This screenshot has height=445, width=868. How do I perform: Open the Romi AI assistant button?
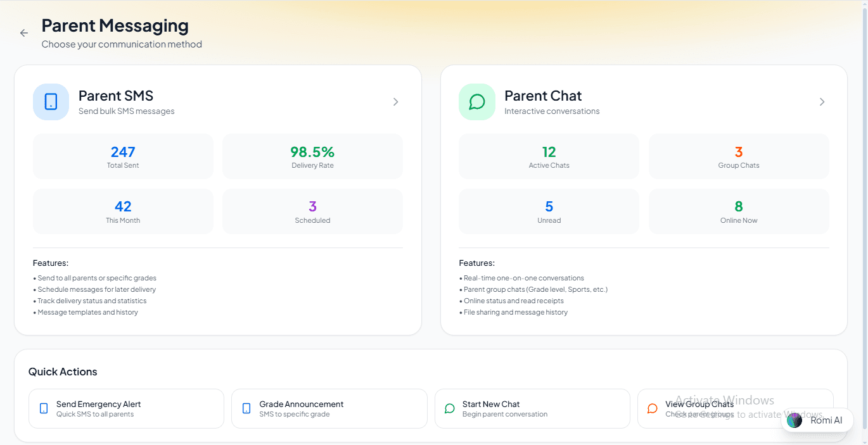point(818,420)
